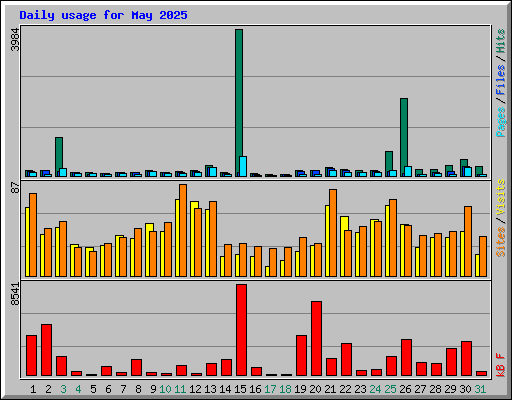Click day 7 label on x-axis

coord(123,389)
